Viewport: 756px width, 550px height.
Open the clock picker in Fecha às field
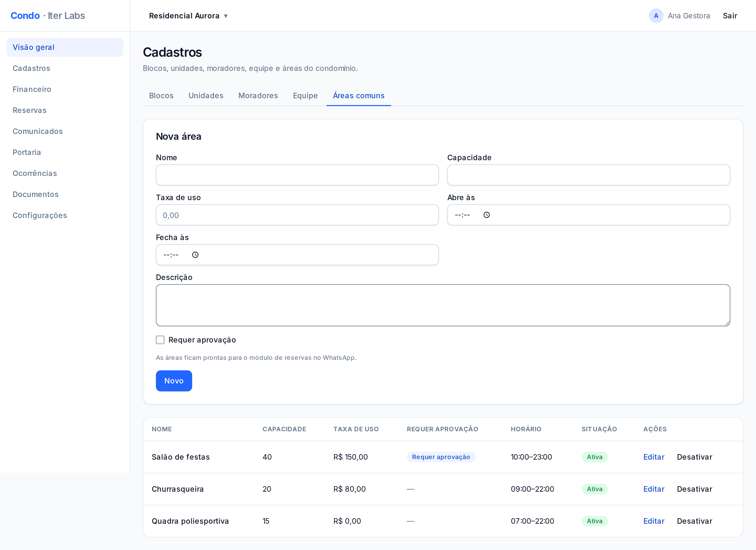pyautogui.click(x=195, y=255)
